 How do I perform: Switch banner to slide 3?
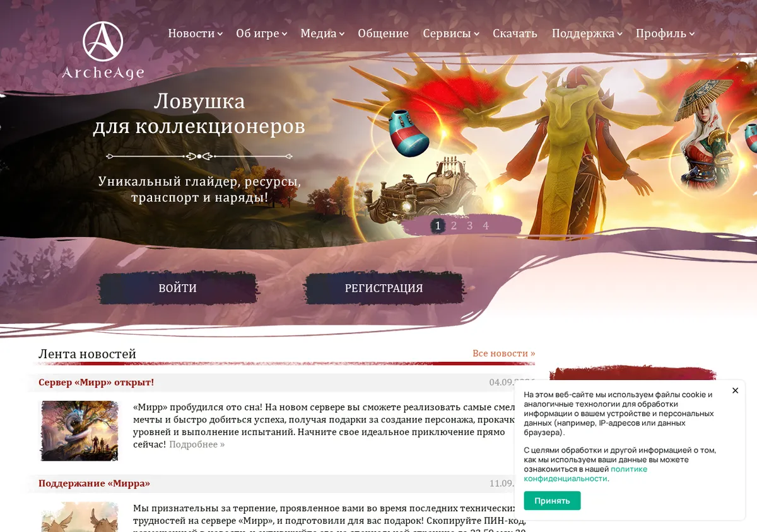click(469, 226)
